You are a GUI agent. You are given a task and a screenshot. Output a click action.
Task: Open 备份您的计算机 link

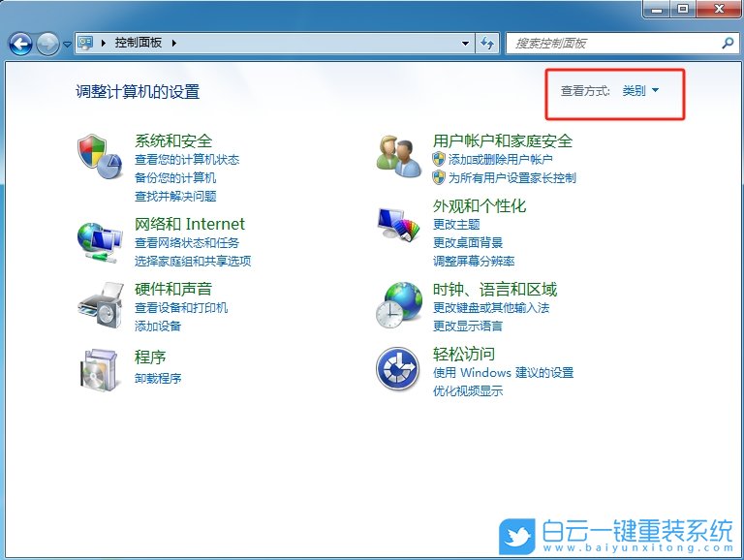(175, 178)
